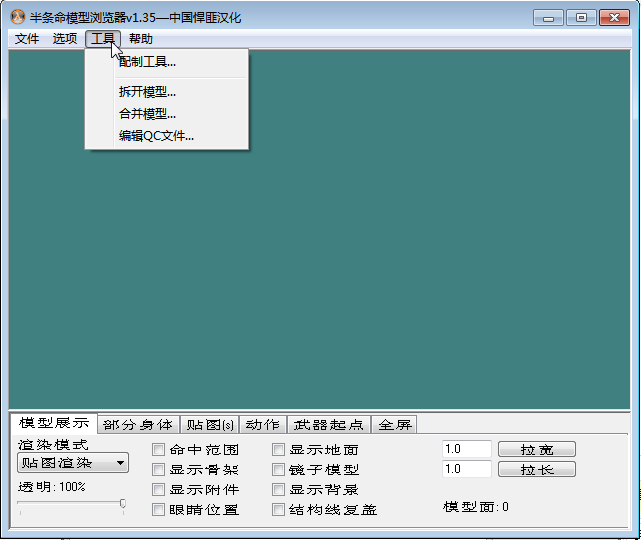This screenshot has width=641, height=540.
Task: Open the 全屏 tab
Action: click(394, 425)
